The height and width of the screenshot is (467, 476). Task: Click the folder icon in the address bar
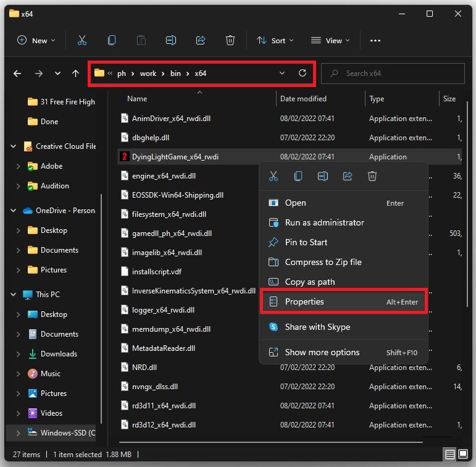click(x=99, y=73)
